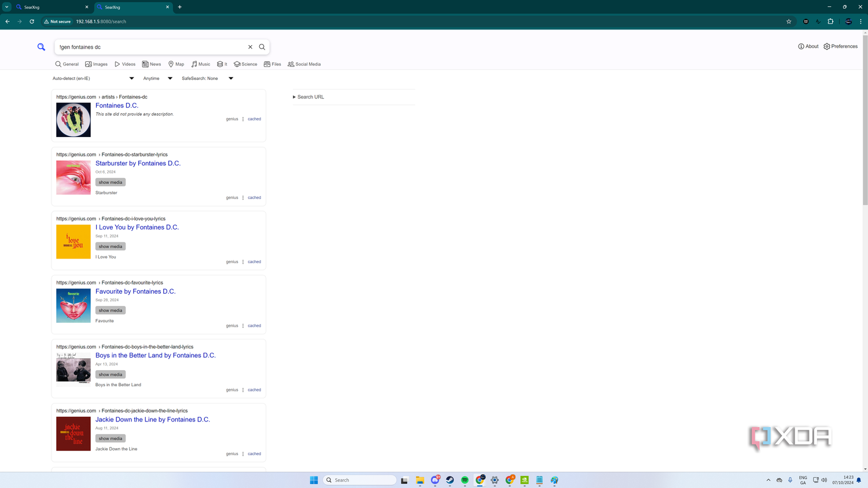Viewport: 868px width, 488px height.
Task: Open options dots on Fontaines D.C. artist result
Action: point(243,119)
